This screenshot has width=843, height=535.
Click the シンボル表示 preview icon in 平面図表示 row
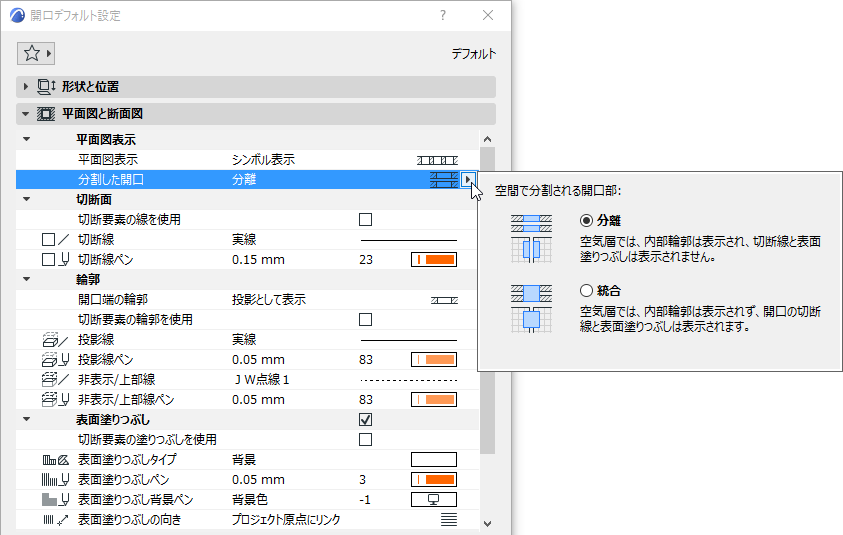tap(437, 160)
